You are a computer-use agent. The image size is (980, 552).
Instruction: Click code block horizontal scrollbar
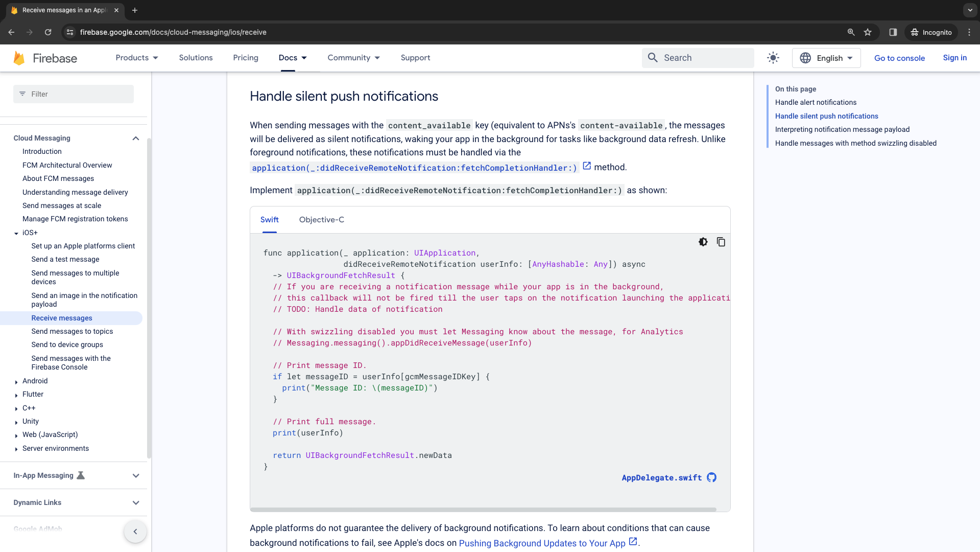(483, 509)
